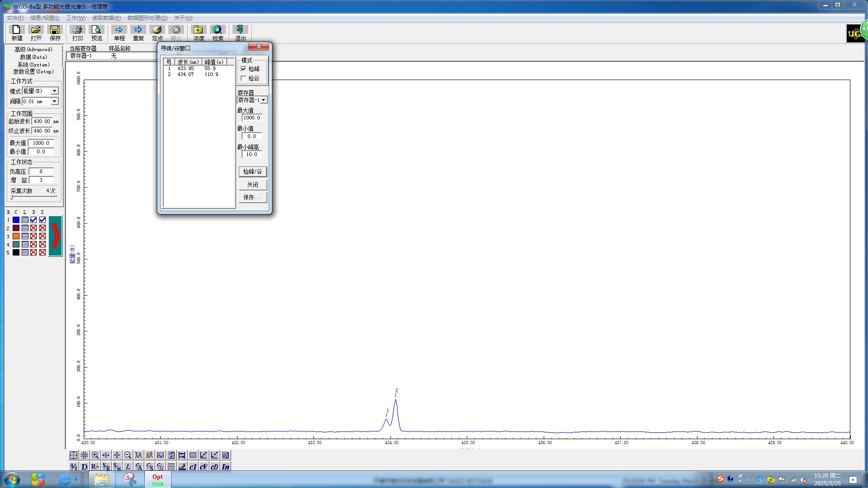Open the 高级 (Advanced) panel

pyautogui.click(x=33, y=49)
